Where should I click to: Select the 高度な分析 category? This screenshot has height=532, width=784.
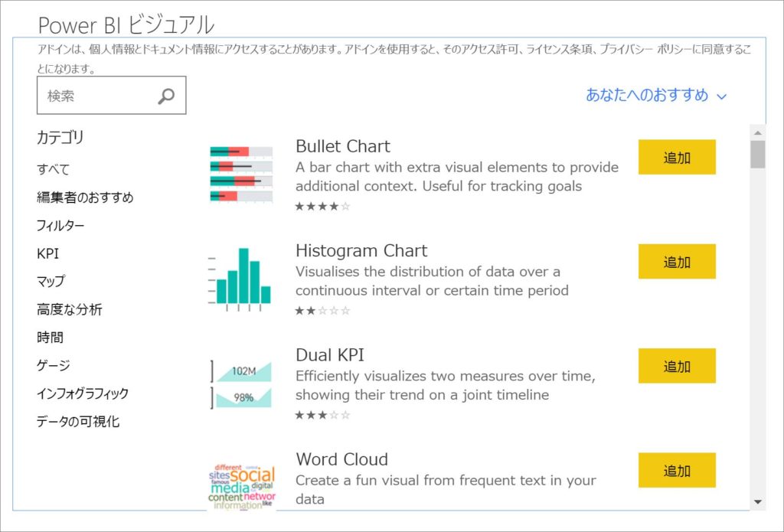(69, 309)
